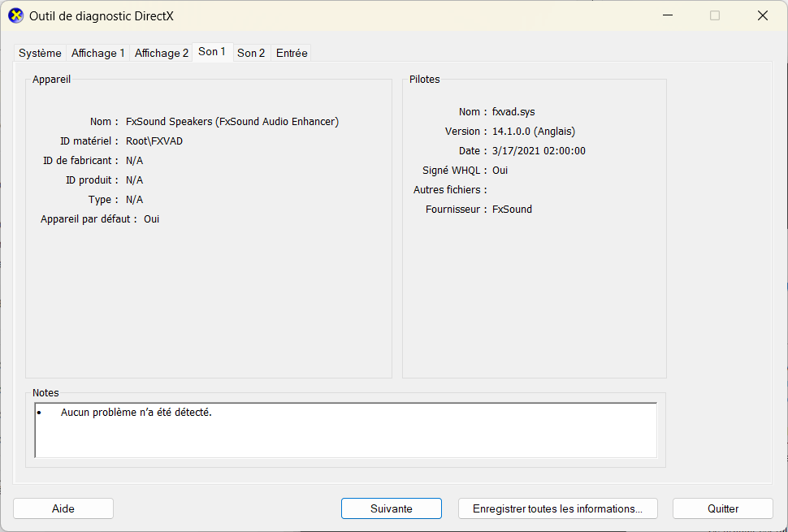Click the Notes text box
Image resolution: width=788 pixels, height=532 pixels.
tap(346, 430)
